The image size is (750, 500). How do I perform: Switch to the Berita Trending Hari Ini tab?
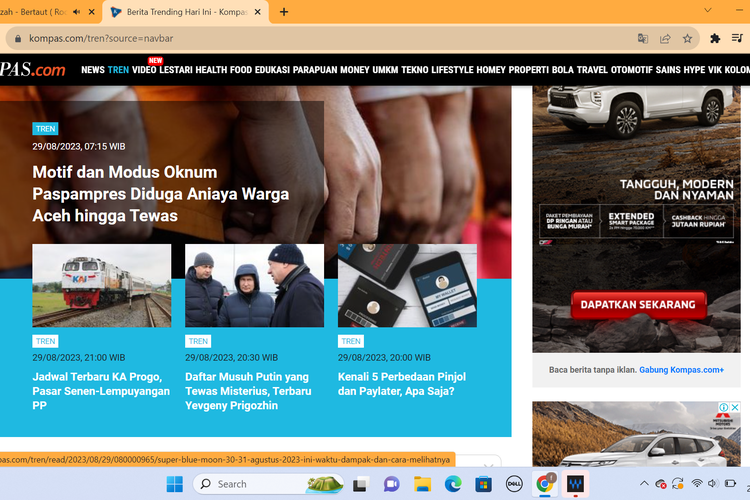[185, 12]
